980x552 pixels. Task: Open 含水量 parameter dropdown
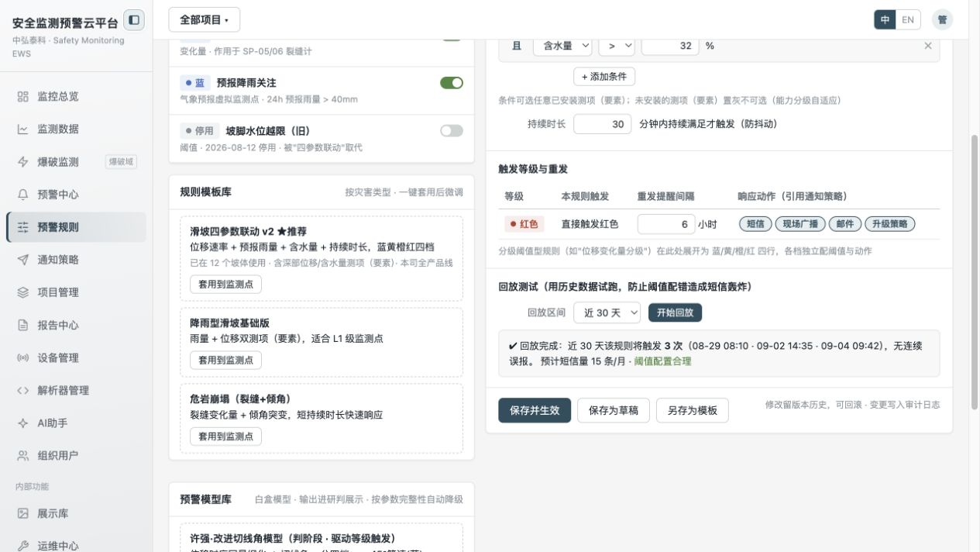pyautogui.click(x=562, y=46)
